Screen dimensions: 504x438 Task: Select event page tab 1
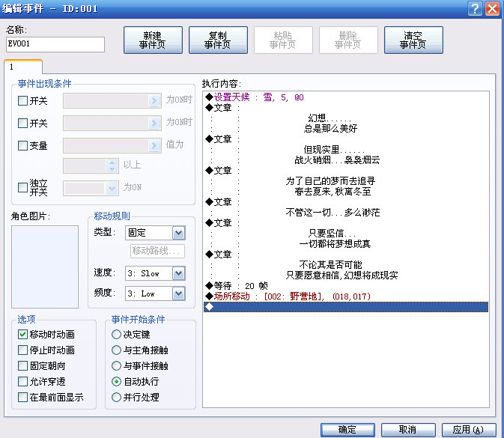coord(23,67)
